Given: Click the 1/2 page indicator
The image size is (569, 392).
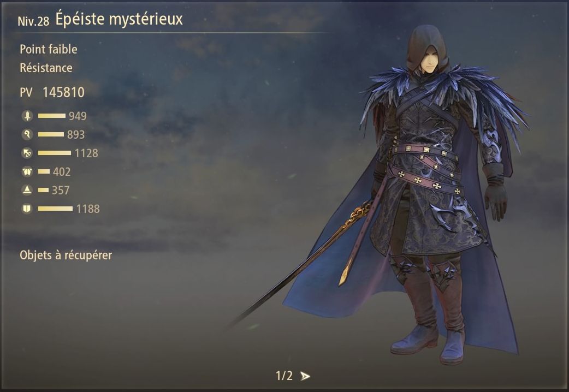Looking at the screenshot, I should click(x=284, y=376).
